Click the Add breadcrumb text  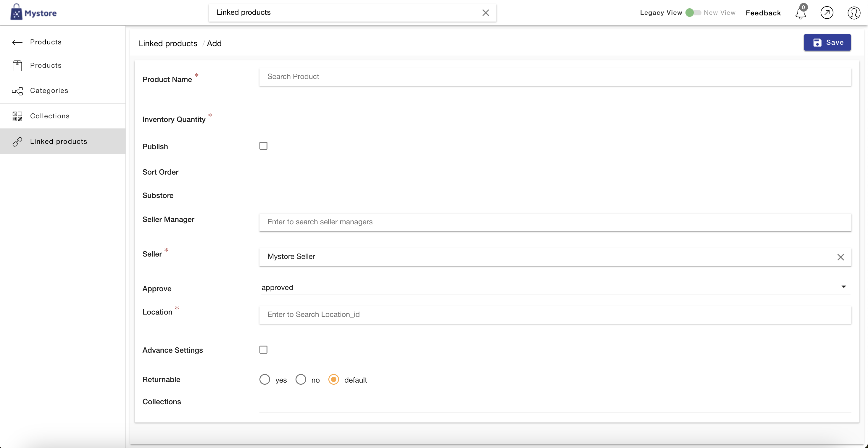click(214, 43)
